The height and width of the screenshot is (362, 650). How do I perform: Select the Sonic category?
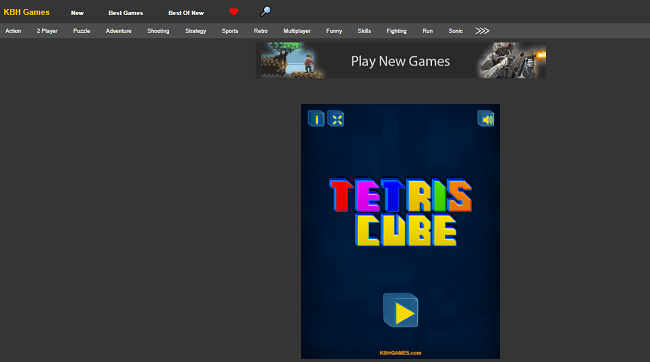point(456,31)
